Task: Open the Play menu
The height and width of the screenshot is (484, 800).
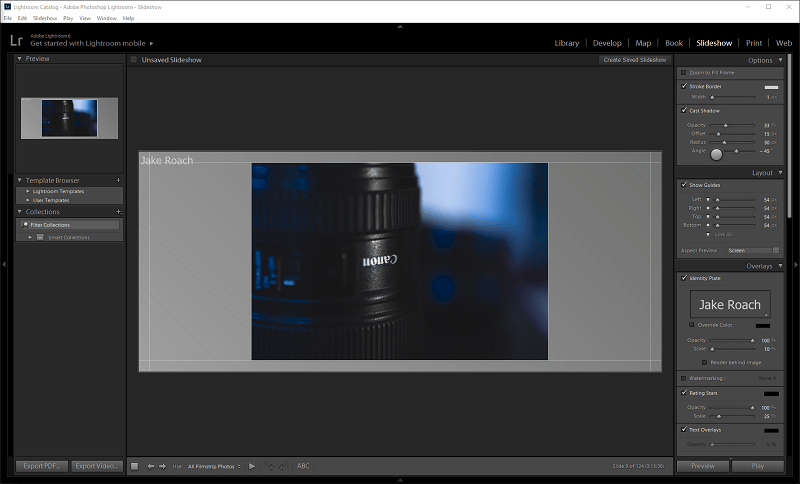Action: tap(68, 18)
